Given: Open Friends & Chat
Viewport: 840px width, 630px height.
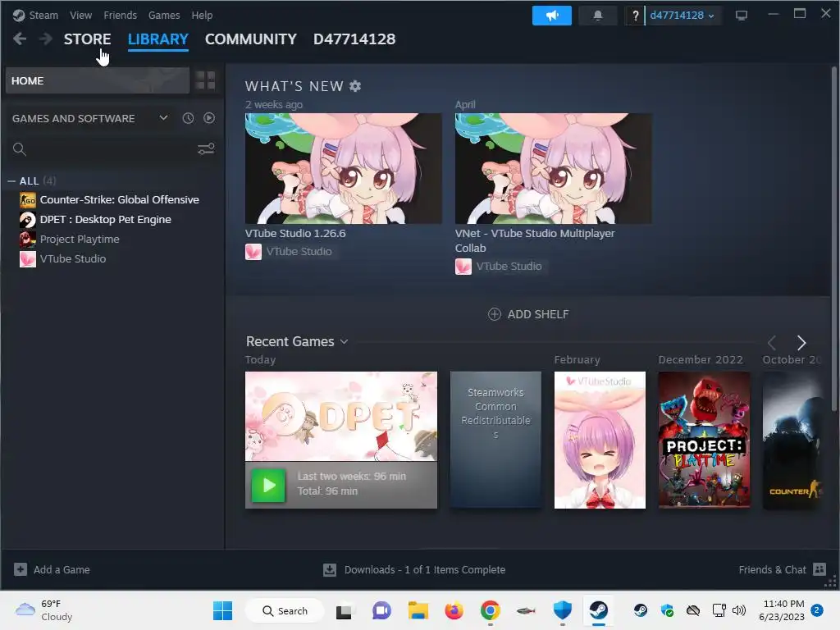Looking at the screenshot, I should (x=782, y=569).
